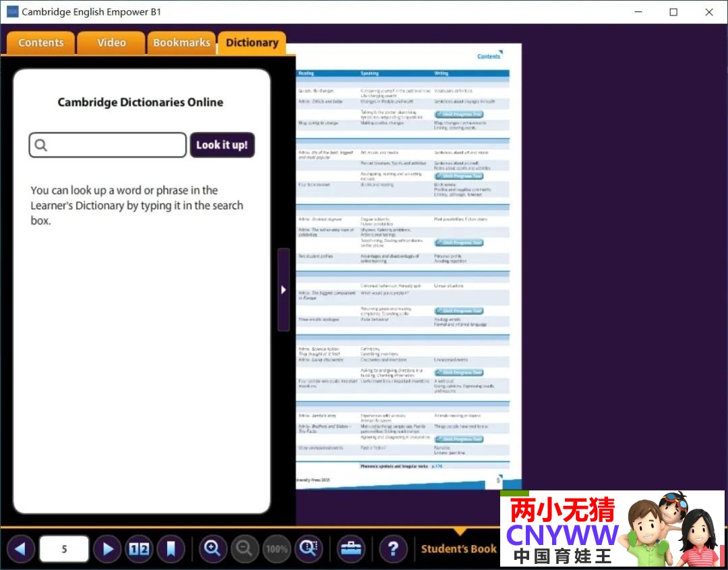Collapse the side panel with the arrow handle
728x570 pixels.
(284, 289)
